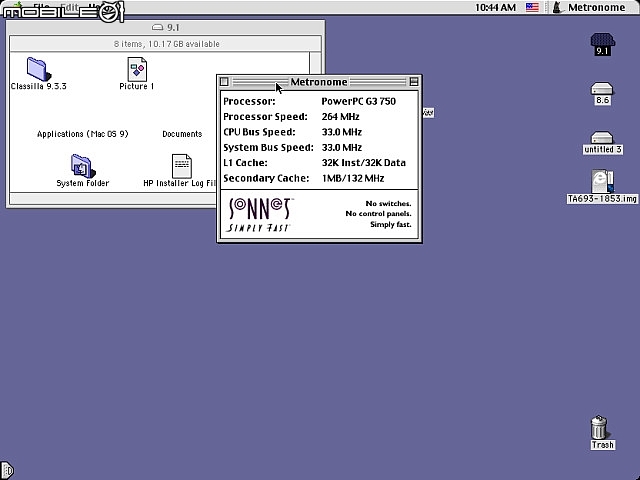Viewport: 640px width, 480px height.
Task: Click the US flag keyboard menu
Action: (x=532, y=7)
